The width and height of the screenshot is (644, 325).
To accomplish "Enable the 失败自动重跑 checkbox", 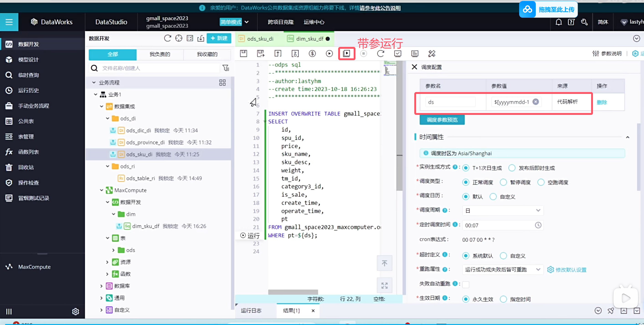I will [466, 284].
